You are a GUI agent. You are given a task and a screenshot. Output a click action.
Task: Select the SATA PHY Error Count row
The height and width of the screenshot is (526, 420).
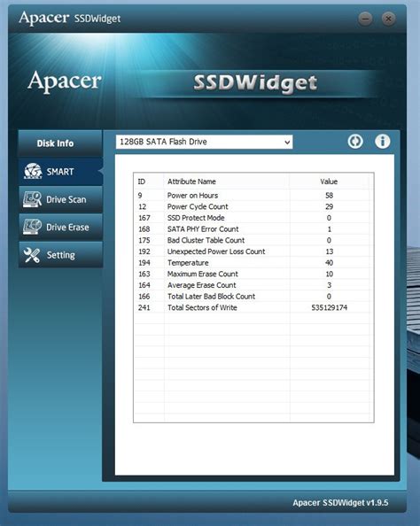coord(252,228)
